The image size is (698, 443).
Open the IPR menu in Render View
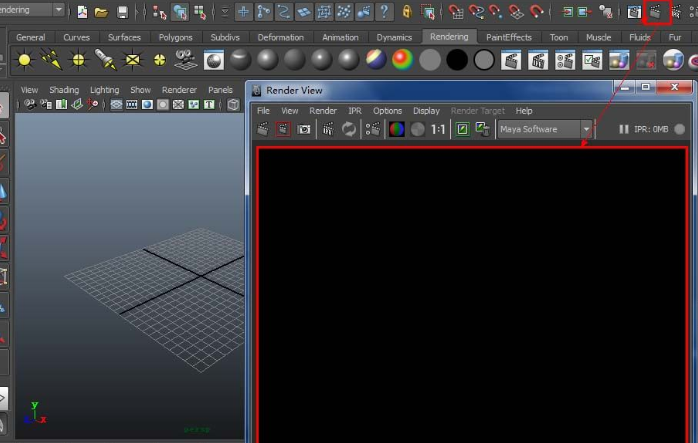355,111
